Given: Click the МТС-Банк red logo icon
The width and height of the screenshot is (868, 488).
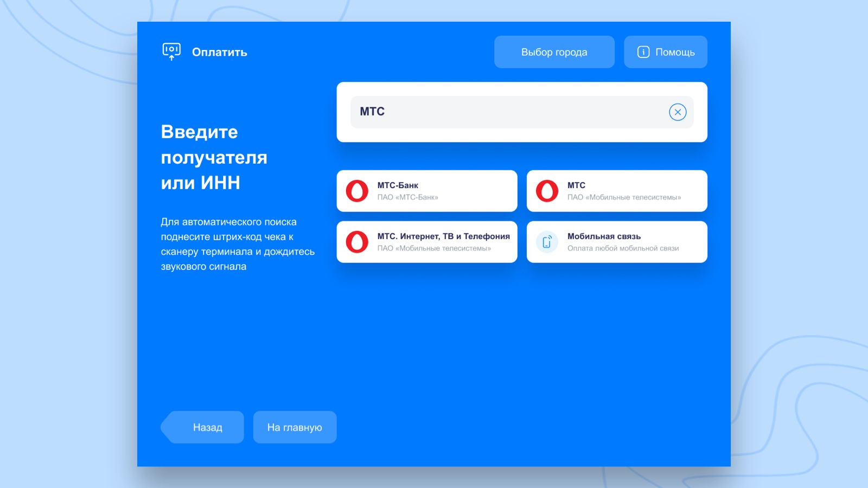Looking at the screenshot, I should click(x=358, y=191).
